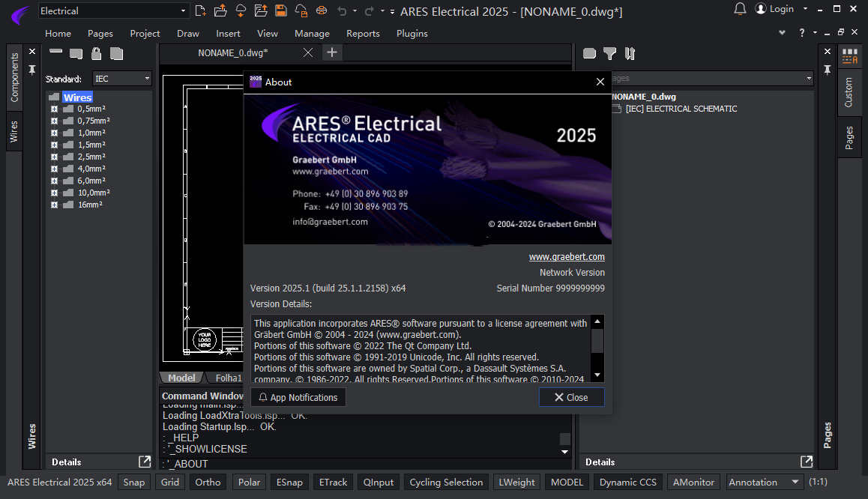Expand the 16mm² wire folder
The height and width of the screenshot is (499, 868).
tap(54, 205)
